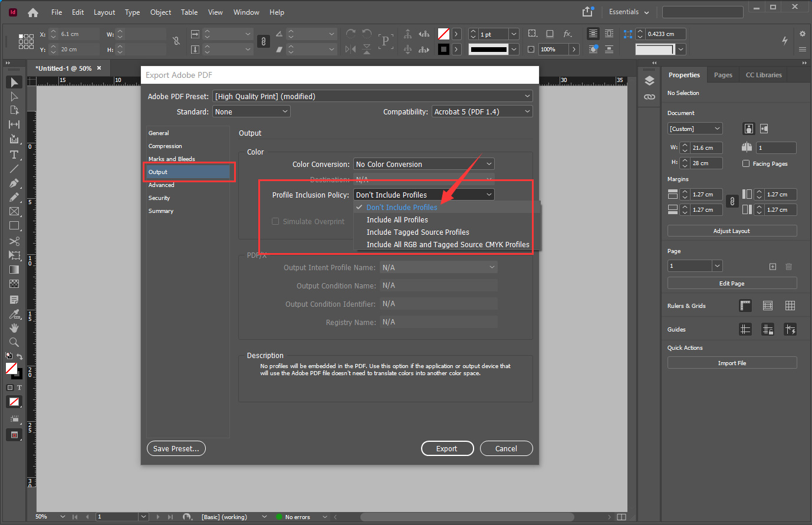This screenshot has width=812, height=525.
Task: Select portrait orientation icon in Properties
Action: (x=749, y=129)
